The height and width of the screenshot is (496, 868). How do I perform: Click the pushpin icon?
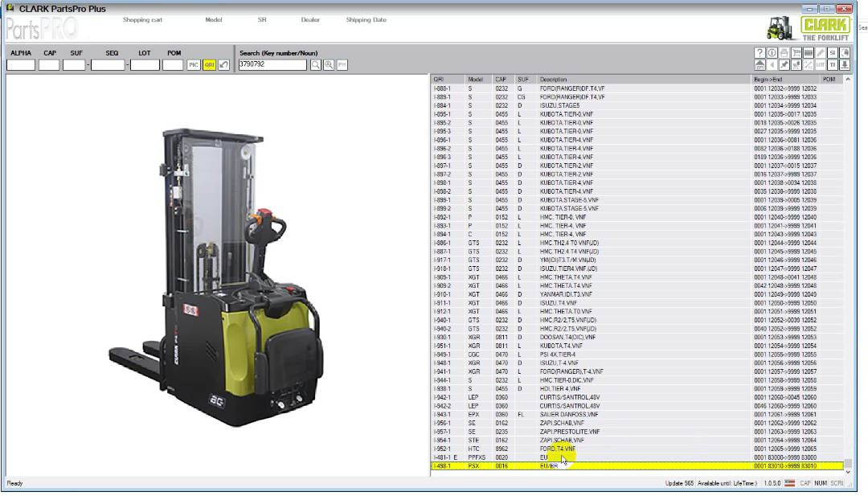tap(784, 64)
